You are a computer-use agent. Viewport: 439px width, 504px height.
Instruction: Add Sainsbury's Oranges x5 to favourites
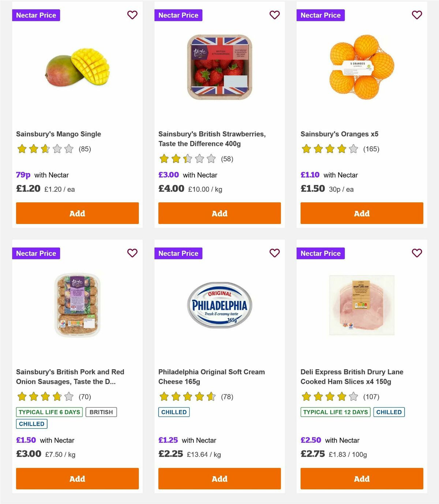tap(417, 15)
